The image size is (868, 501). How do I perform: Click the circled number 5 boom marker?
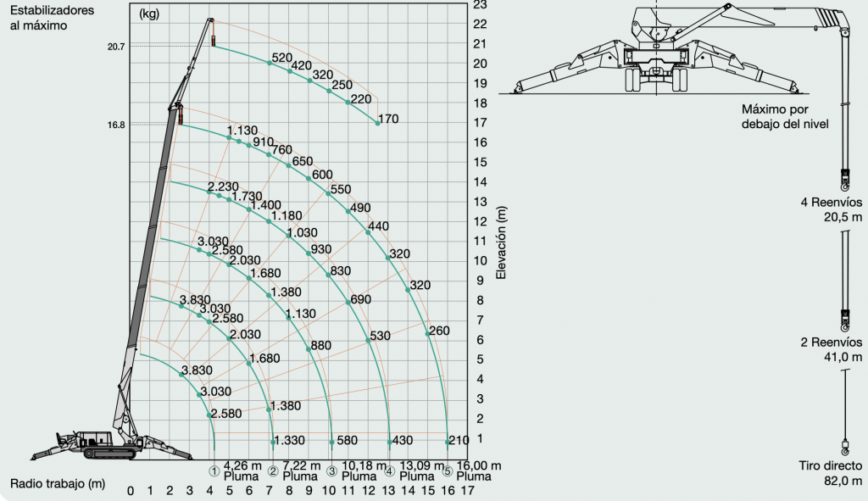[448, 471]
